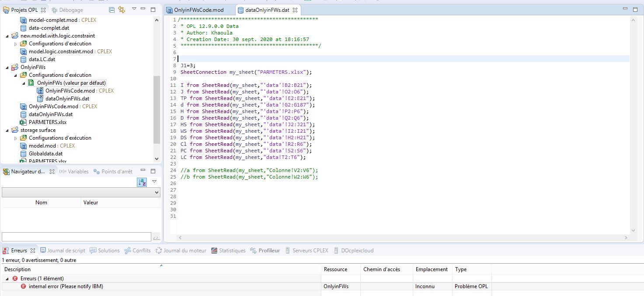644x296 pixels.
Task: Close the Projets OPL tab
Action: (43, 10)
